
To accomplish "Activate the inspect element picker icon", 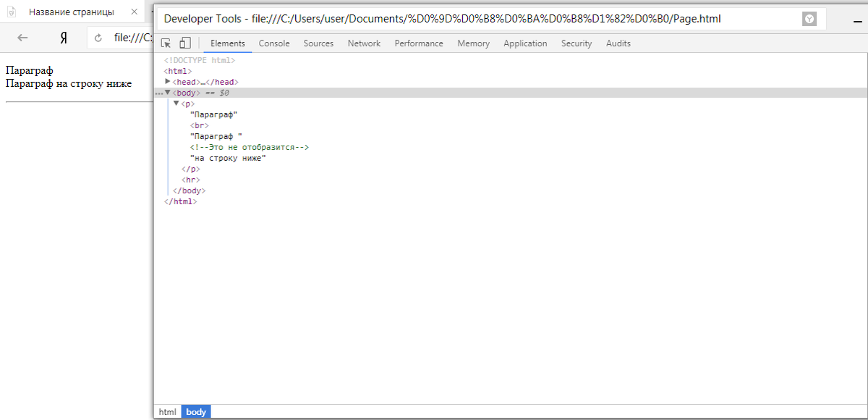I will (166, 43).
